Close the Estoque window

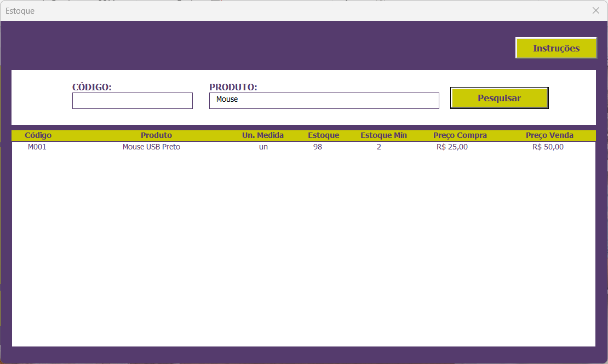[596, 10]
